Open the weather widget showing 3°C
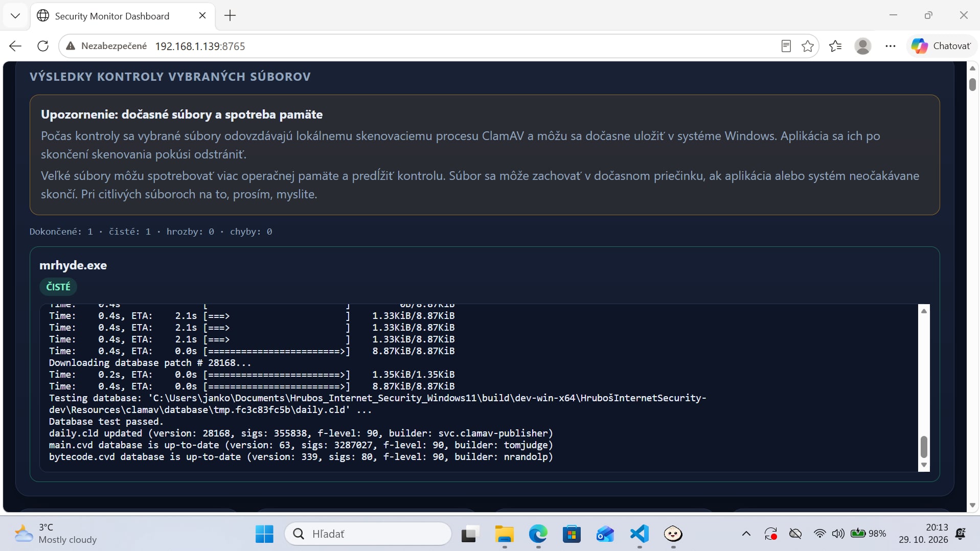The width and height of the screenshot is (980, 551). pos(55,534)
